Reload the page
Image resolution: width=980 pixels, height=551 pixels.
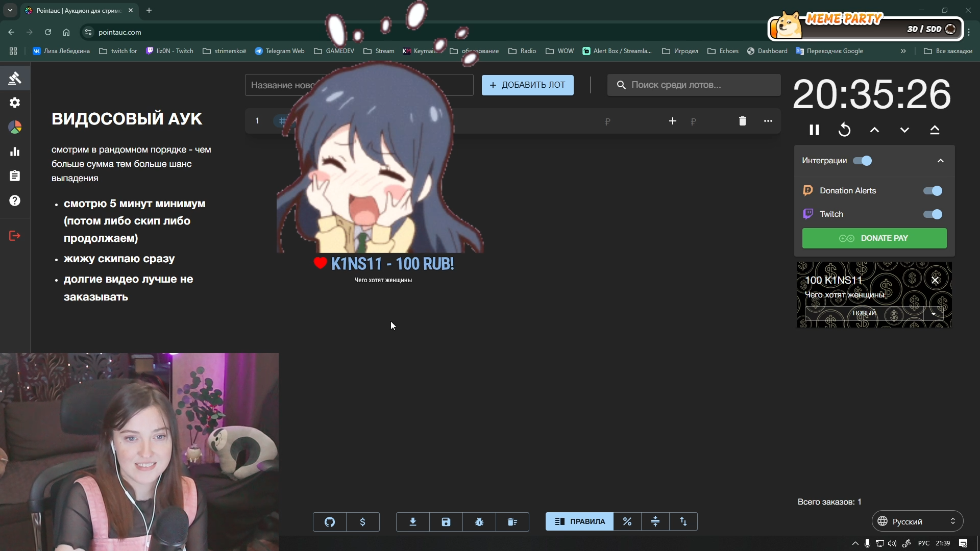tap(48, 32)
